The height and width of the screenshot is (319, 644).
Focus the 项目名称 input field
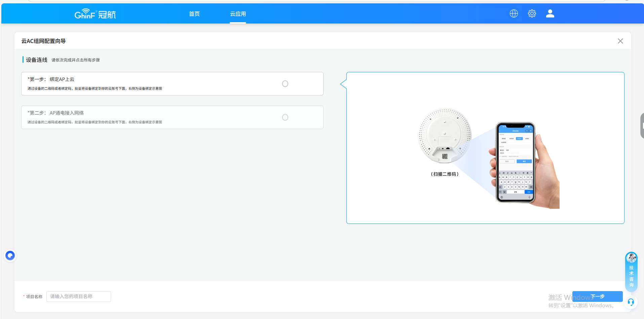pos(78,296)
